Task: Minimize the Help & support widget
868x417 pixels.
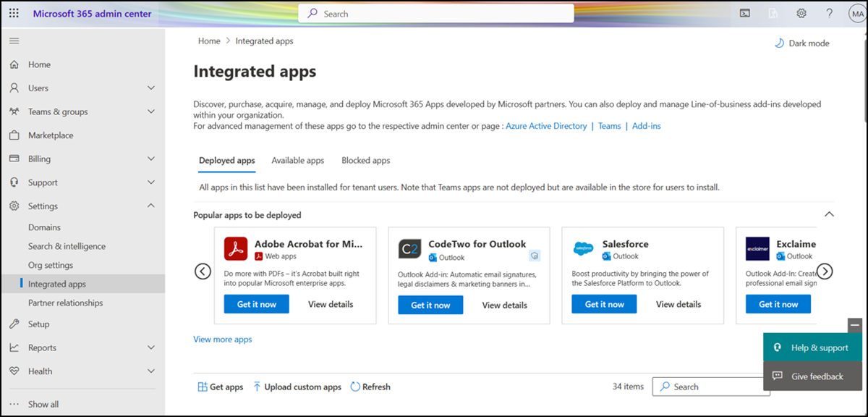Action: [854, 325]
